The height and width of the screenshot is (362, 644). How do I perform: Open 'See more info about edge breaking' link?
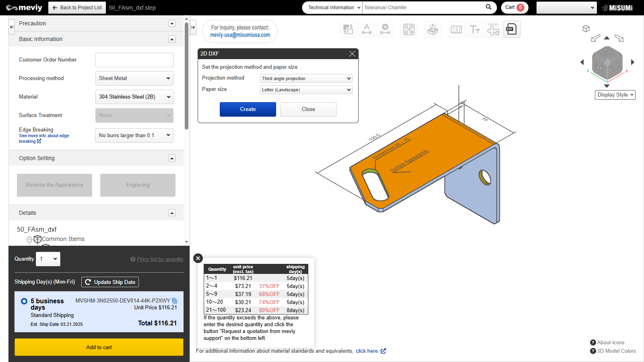point(44,138)
